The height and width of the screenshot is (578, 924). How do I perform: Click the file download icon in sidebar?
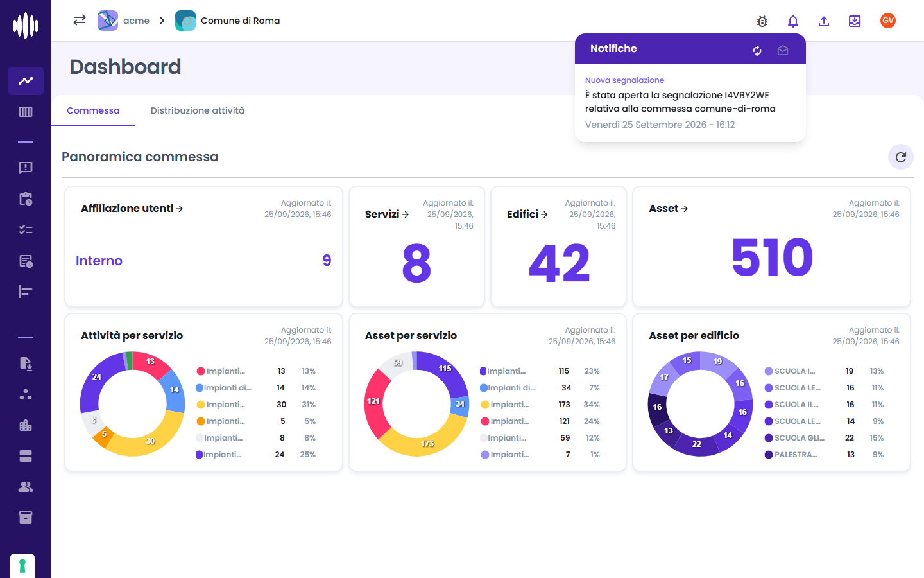point(26,363)
